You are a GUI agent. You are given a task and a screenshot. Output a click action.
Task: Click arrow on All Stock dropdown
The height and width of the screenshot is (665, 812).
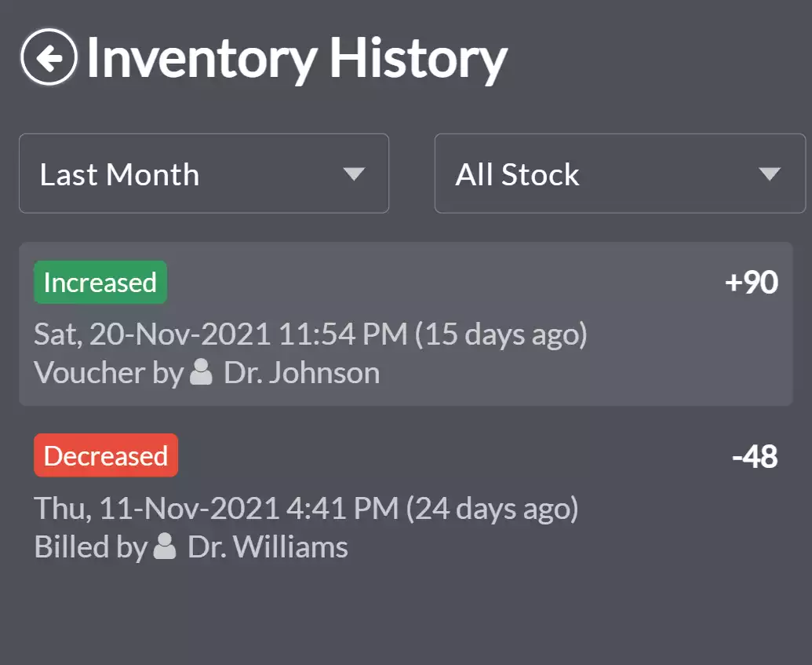[x=770, y=174]
